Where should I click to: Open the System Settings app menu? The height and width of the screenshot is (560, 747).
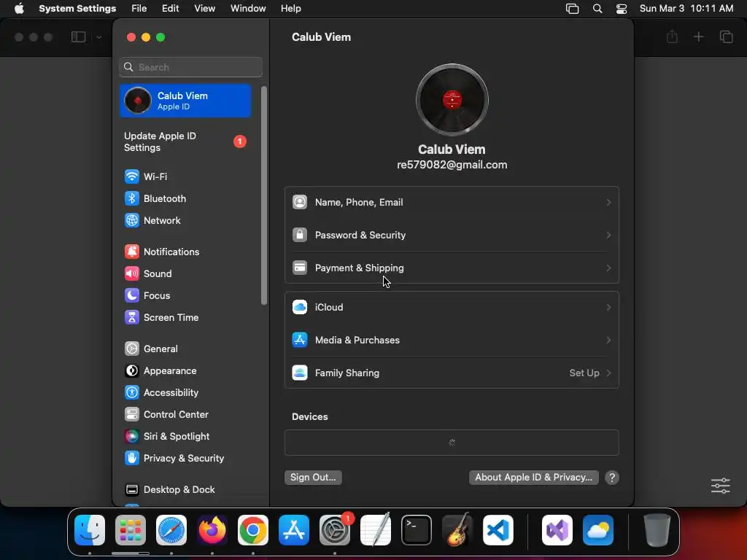(x=77, y=9)
